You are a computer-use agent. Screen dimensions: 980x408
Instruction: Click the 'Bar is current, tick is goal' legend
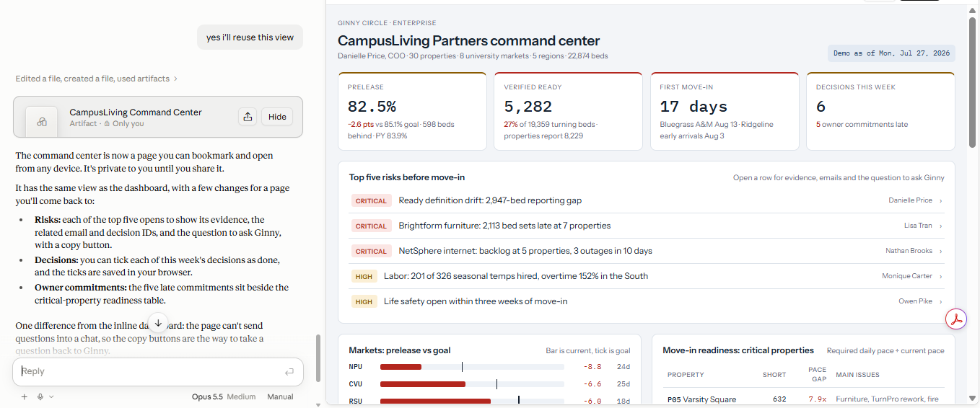[588, 351]
